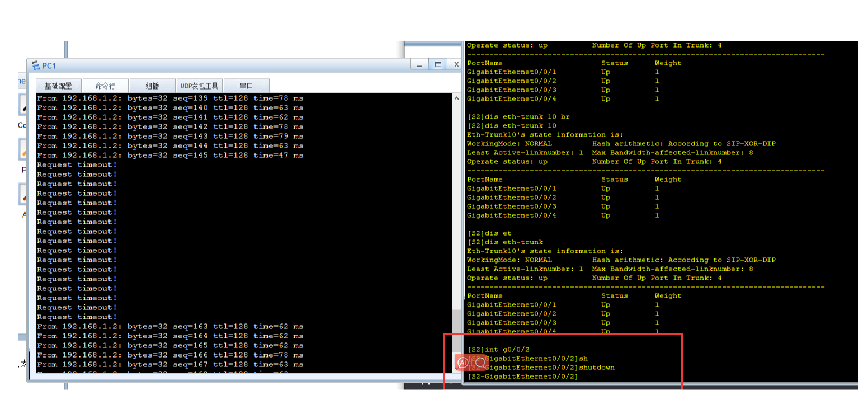Screen dimensions: 868x395
Task: Open the 基础配置 tab in PC1
Action: (x=58, y=86)
